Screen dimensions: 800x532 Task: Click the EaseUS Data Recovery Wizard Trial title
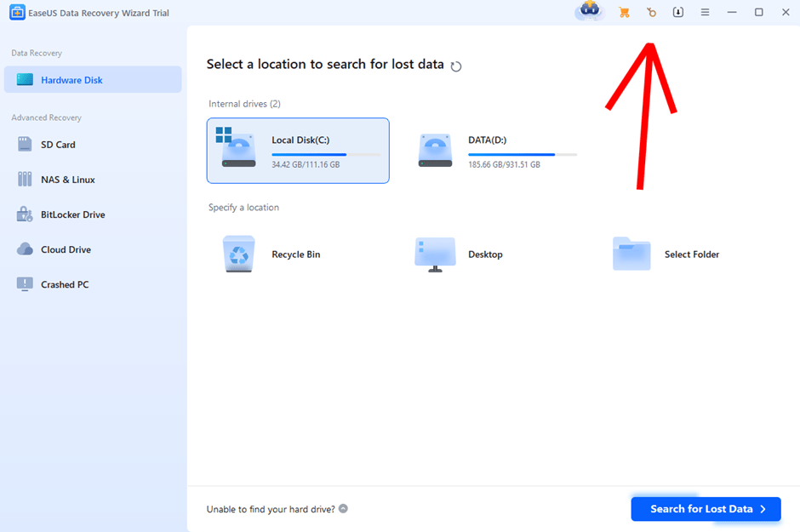tap(99, 13)
